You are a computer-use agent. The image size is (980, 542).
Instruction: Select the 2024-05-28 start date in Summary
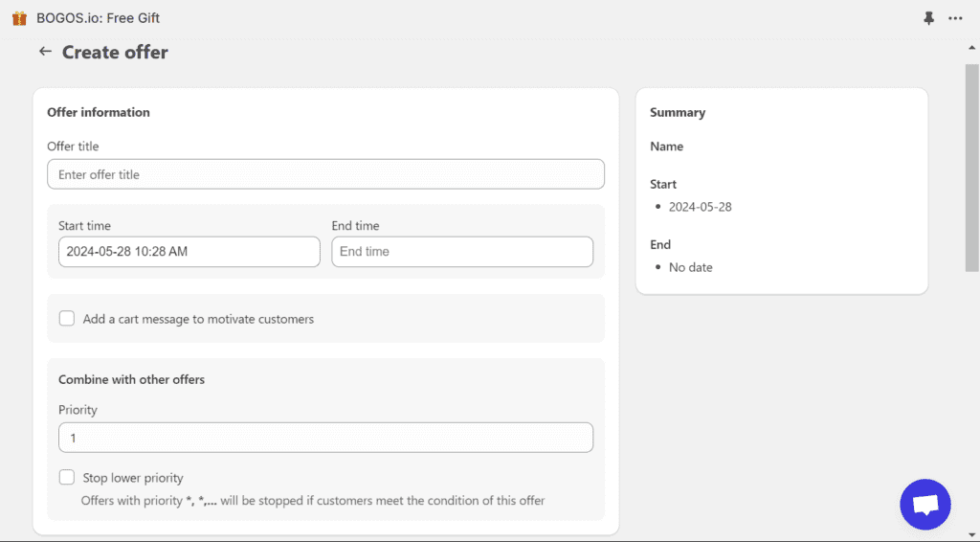click(x=700, y=207)
